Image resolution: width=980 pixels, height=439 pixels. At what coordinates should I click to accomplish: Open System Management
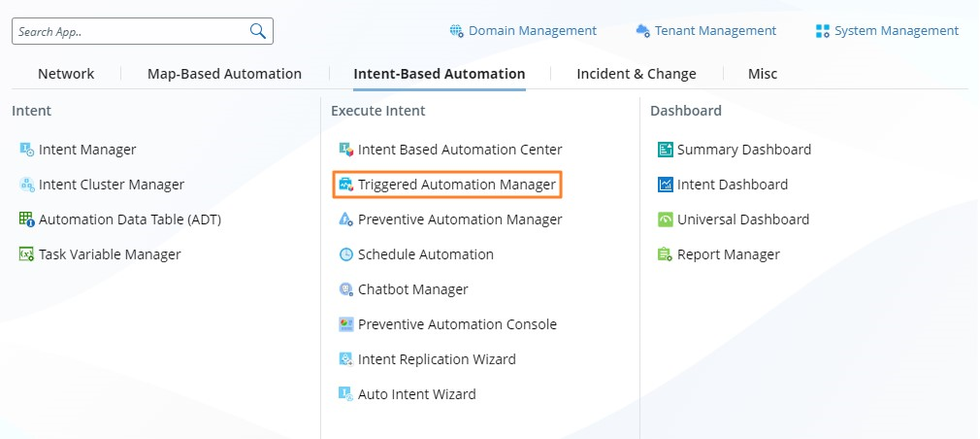click(x=887, y=31)
